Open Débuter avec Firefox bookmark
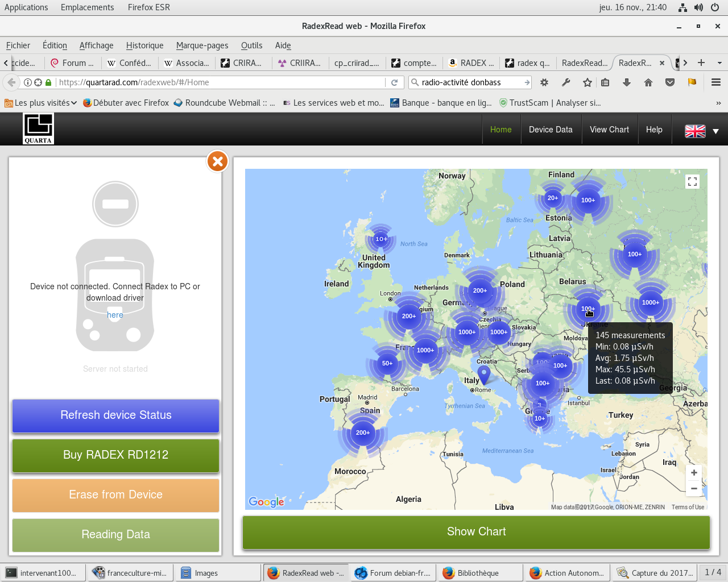Image resolution: width=728 pixels, height=582 pixels. 126,103
